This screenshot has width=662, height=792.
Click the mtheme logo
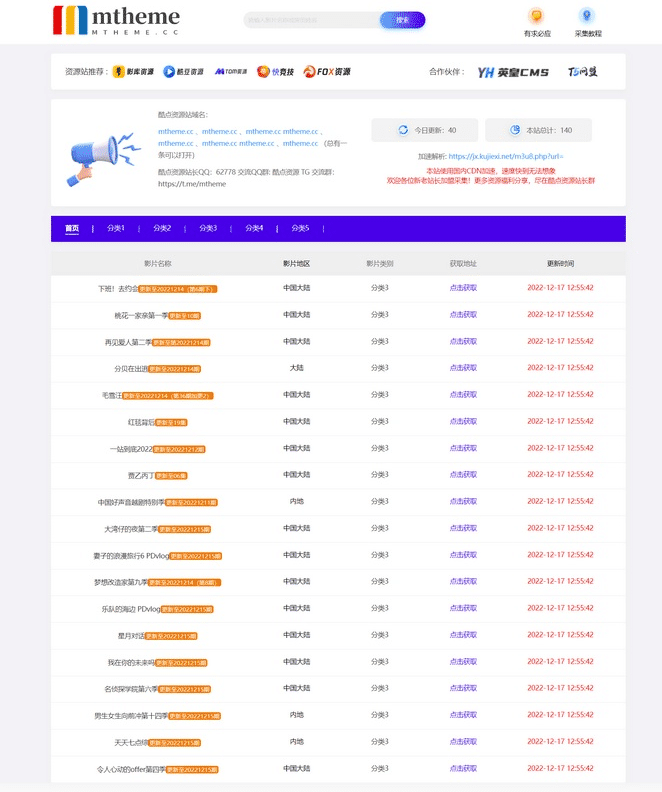tap(116, 21)
